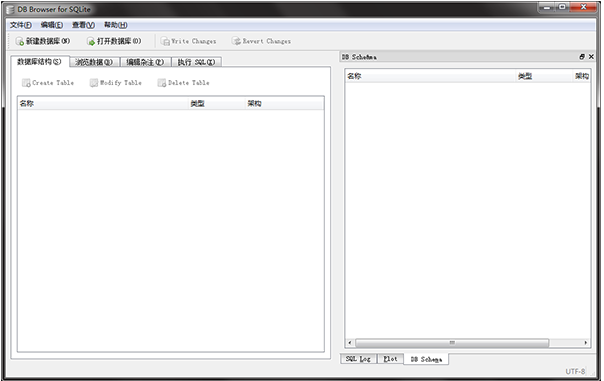
Task: Open the 帮助(H) Help menu
Action: [116, 25]
